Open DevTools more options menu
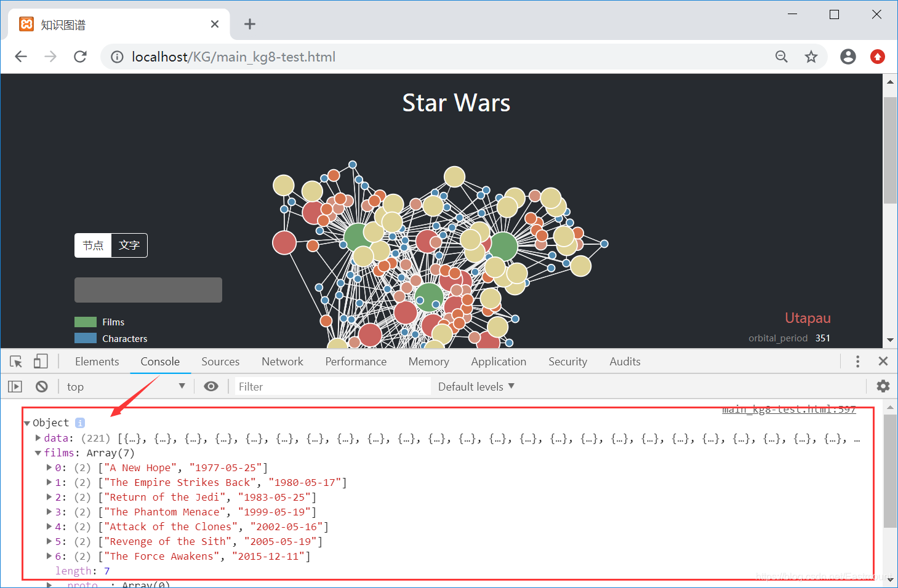 pyautogui.click(x=857, y=362)
